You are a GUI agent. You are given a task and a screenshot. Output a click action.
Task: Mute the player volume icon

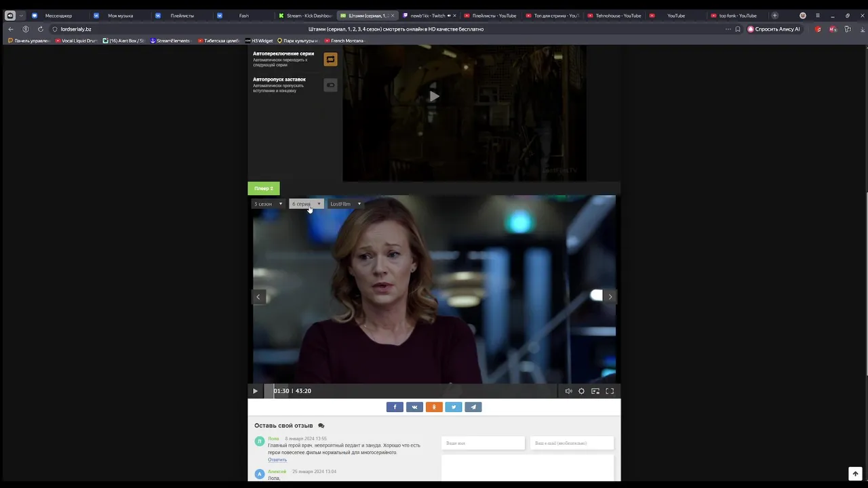pos(568,391)
